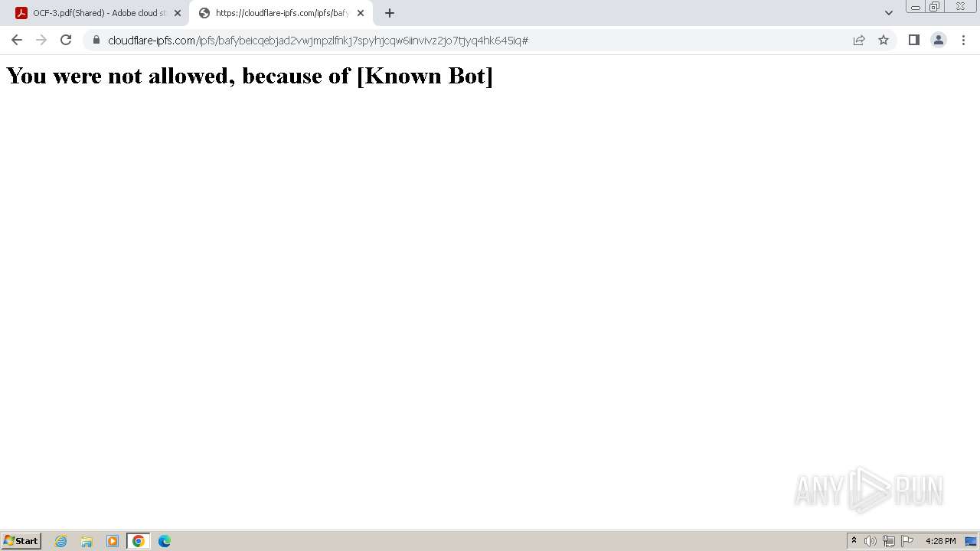
Task: Reload the current page
Action: [66, 40]
